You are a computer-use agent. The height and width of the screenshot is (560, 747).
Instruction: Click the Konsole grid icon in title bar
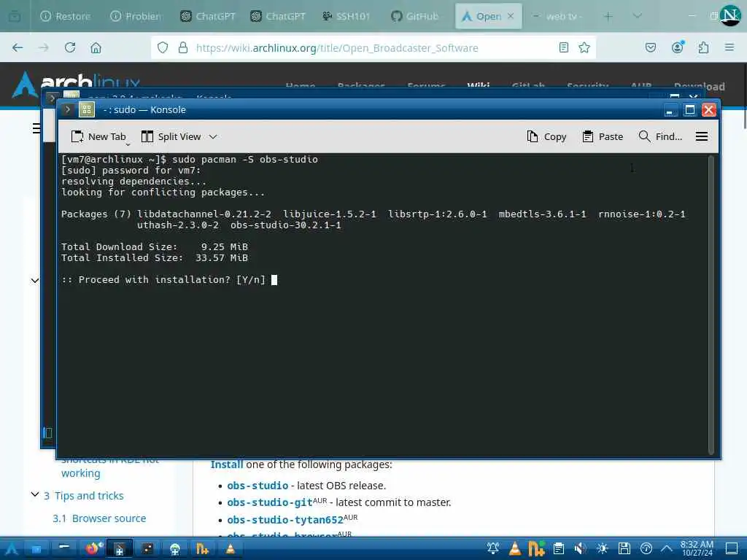tap(87, 109)
